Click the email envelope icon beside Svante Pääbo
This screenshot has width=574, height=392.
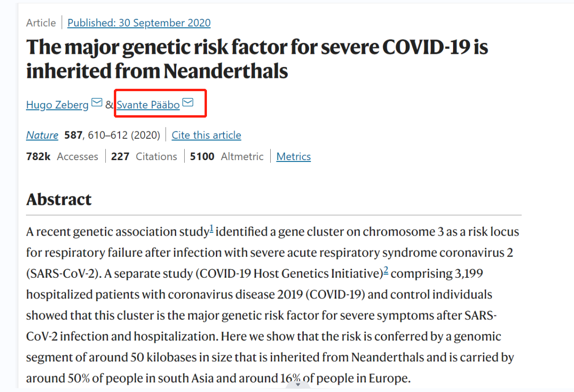pyautogui.click(x=188, y=102)
